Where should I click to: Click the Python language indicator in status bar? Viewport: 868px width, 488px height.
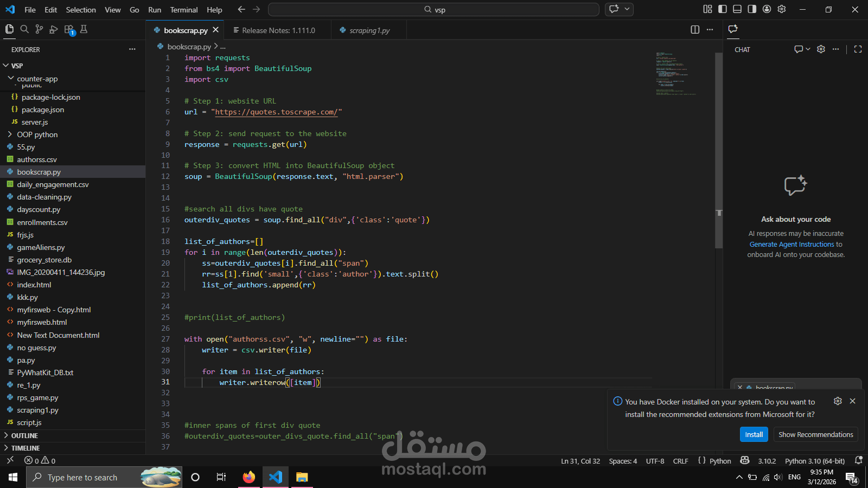click(x=720, y=460)
